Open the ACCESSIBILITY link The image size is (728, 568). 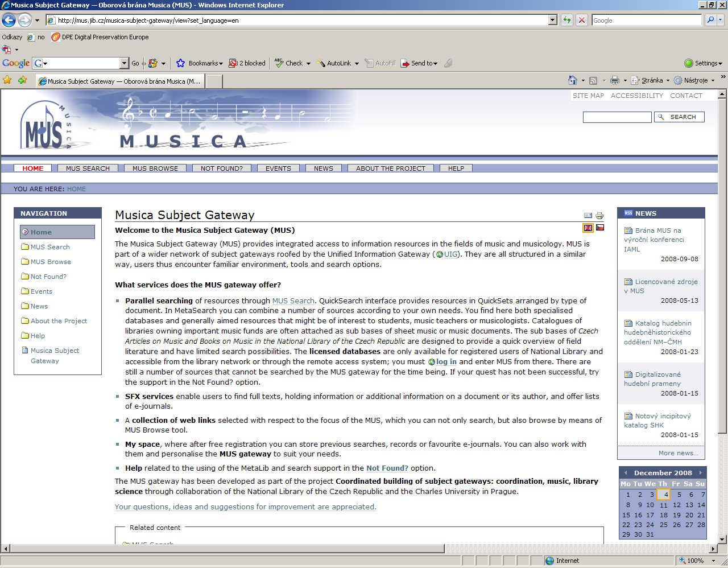point(637,96)
